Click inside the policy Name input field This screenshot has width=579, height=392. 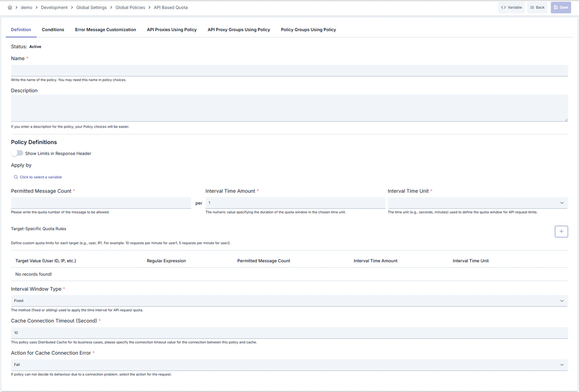[289, 70]
